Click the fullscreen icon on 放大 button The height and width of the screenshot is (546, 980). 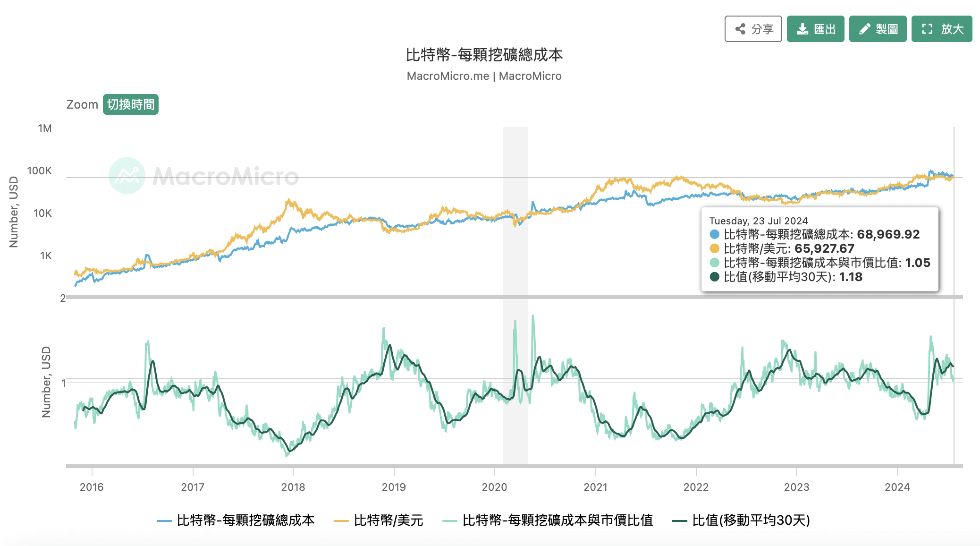927,29
